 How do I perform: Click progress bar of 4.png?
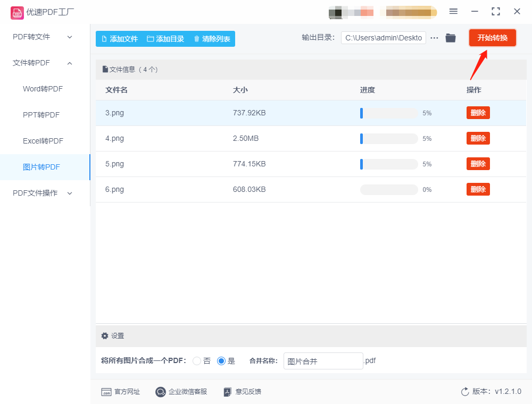pyautogui.click(x=389, y=139)
